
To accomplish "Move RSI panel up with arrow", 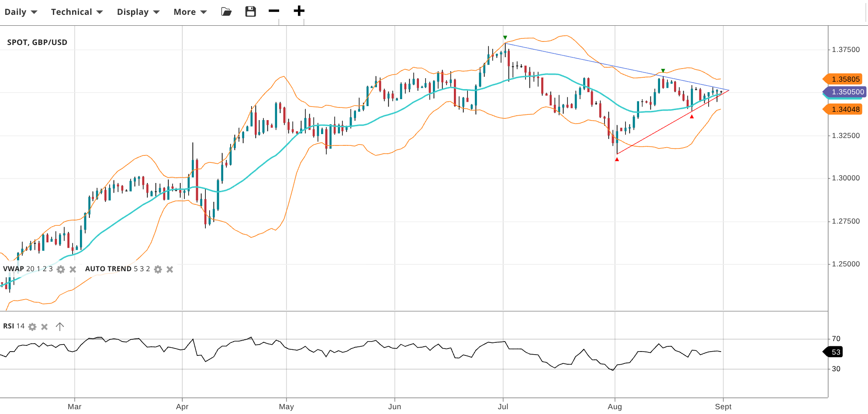I will 60,326.
